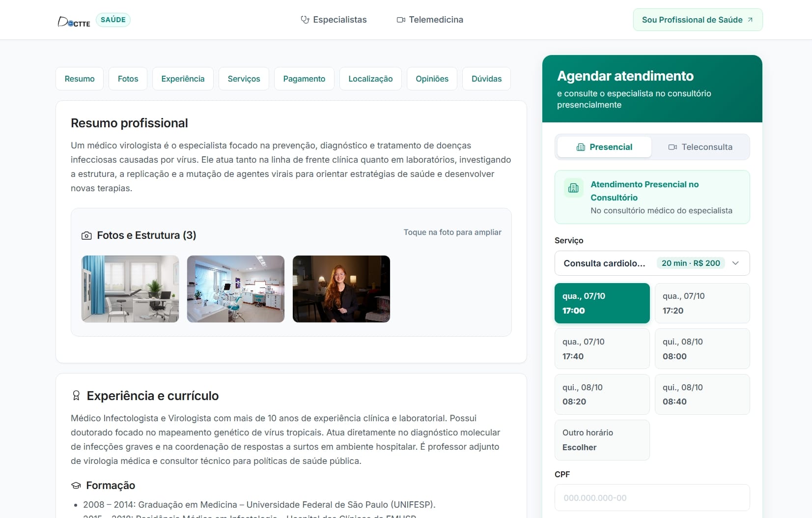Open the Dúvidas section tab
The image size is (812, 518).
[x=486, y=79]
